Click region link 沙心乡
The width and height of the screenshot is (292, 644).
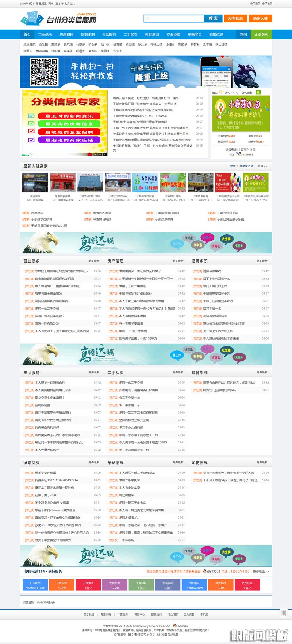click(118, 51)
